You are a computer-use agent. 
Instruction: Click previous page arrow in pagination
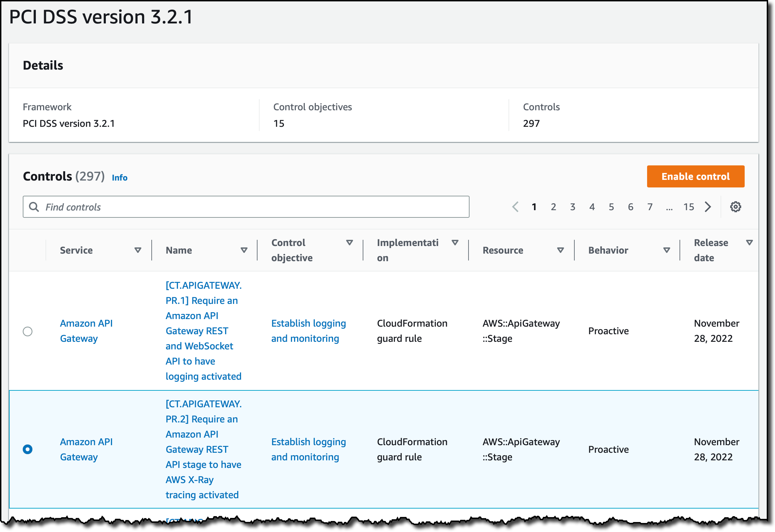515,207
